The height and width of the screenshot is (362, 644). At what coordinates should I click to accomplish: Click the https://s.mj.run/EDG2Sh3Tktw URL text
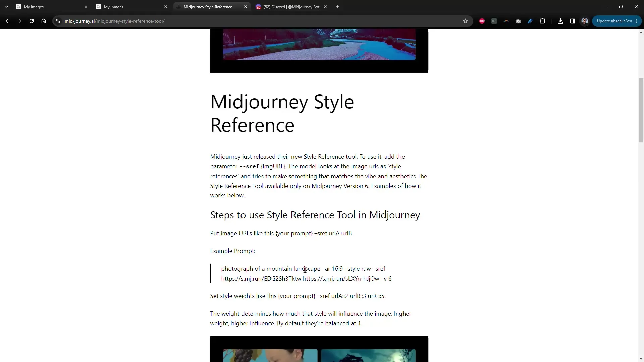(261, 279)
